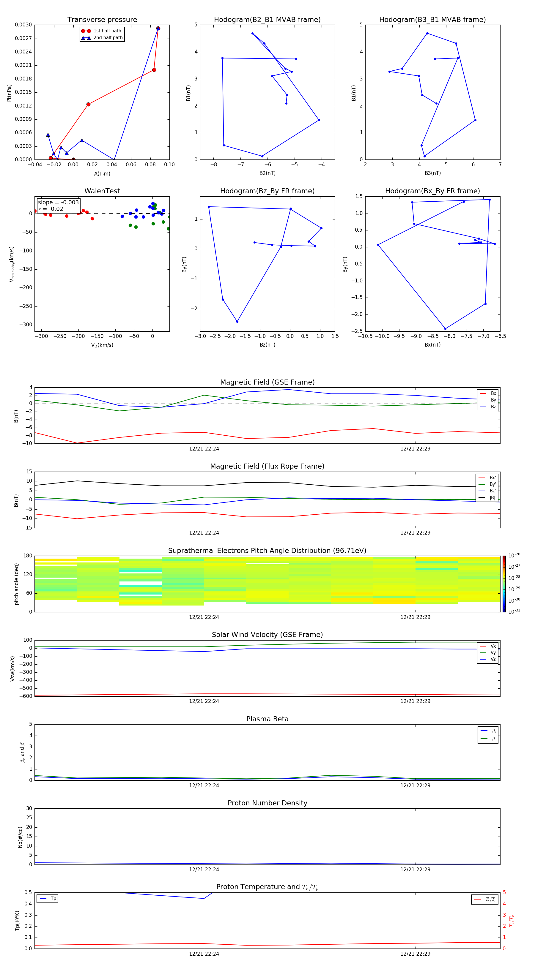Select the Te/Tp legend entry
This screenshot has width=535, height=980.
[485, 899]
